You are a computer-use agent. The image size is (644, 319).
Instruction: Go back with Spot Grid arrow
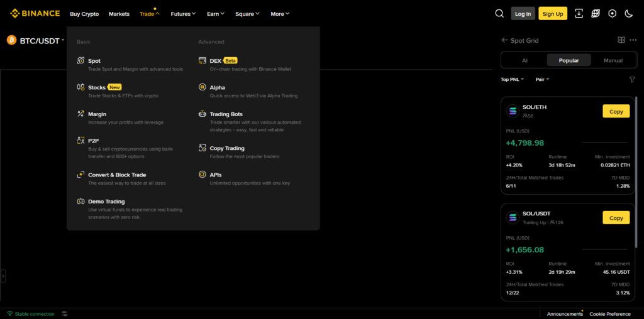click(505, 40)
